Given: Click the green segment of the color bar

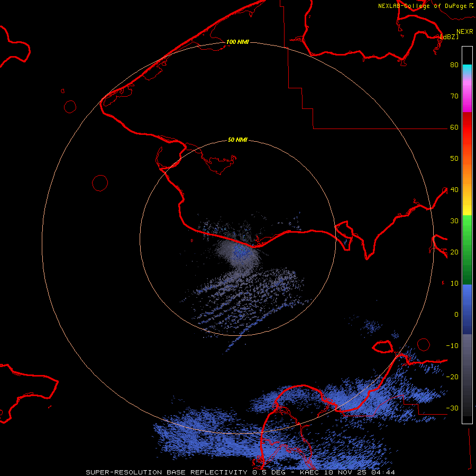Looking at the screenshot, I should 467,250.
